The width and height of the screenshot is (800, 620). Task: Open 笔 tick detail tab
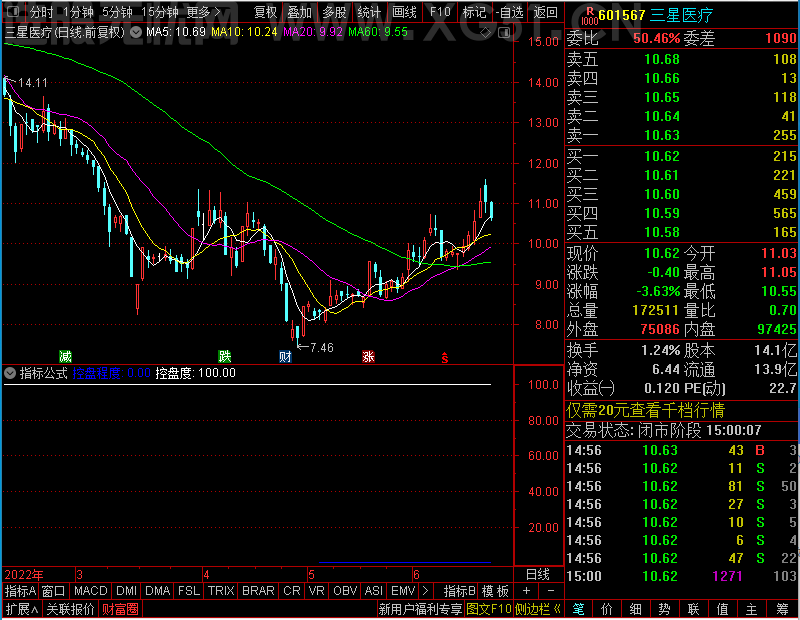click(x=578, y=609)
